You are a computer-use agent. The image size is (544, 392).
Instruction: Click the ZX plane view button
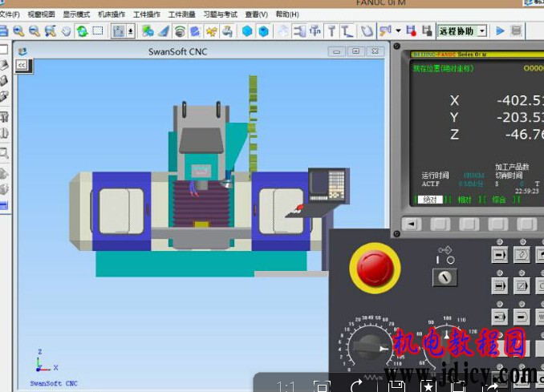coord(118,31)
